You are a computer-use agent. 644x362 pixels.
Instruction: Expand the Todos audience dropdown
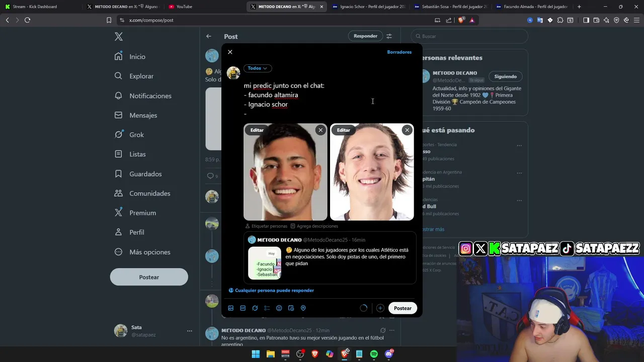(x=258, y=68)
